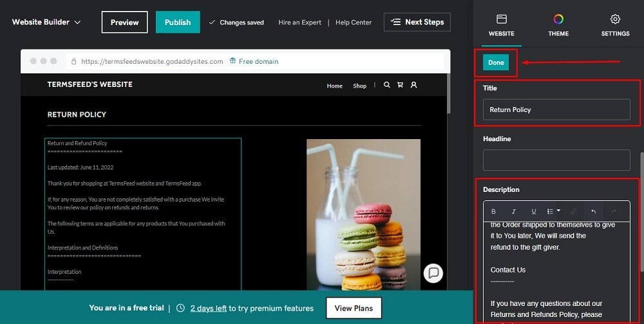Click the padlock icon in address bar
644x324 pixels.
(74, 61)
